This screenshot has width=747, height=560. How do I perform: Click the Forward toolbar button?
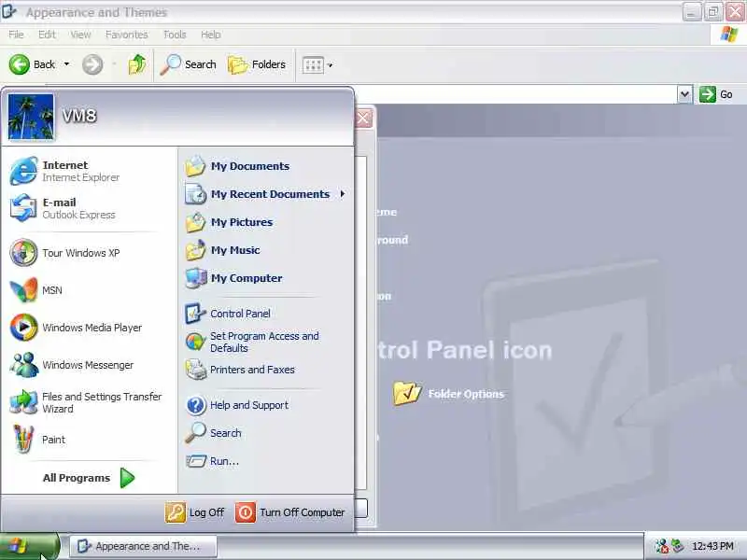(92, 64)
